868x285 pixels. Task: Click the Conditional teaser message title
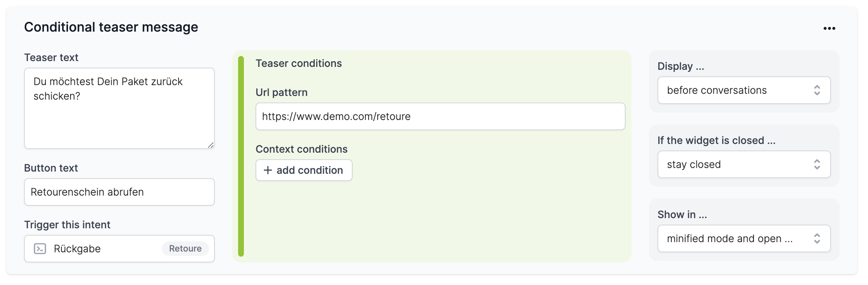point(111,27)
